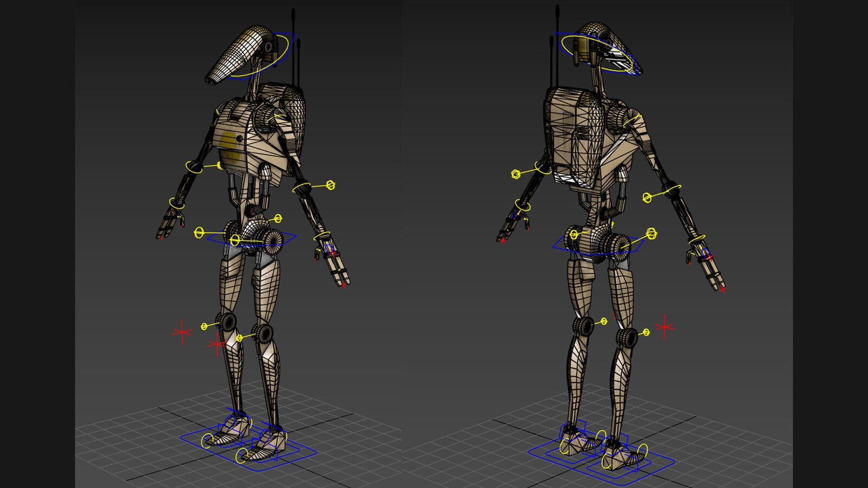This screenshot has width=868, height=488.
Task: Select back-view lower knee pole yellow circle
Action: (646, 332)
